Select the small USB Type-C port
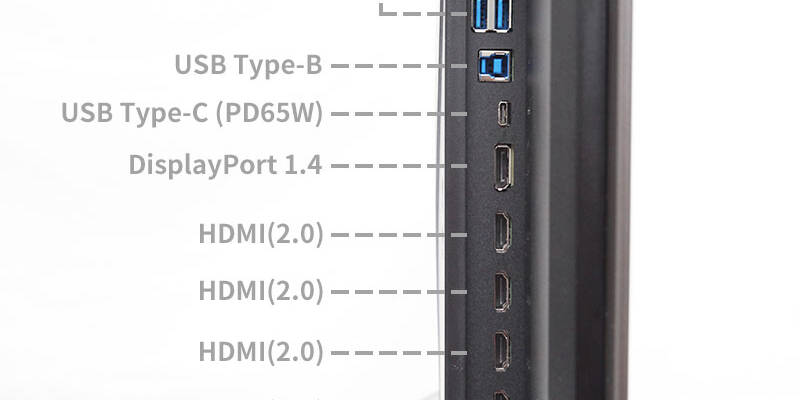 503,114
